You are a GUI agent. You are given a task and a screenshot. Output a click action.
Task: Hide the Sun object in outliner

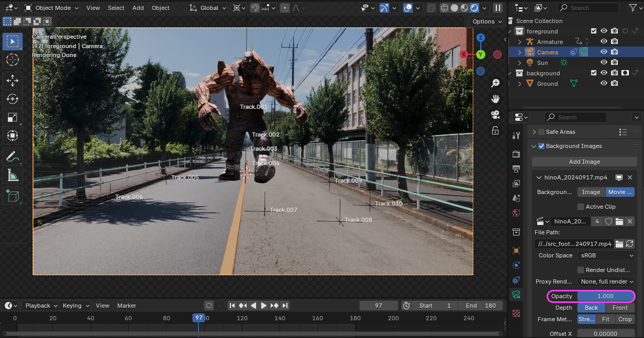604,63
